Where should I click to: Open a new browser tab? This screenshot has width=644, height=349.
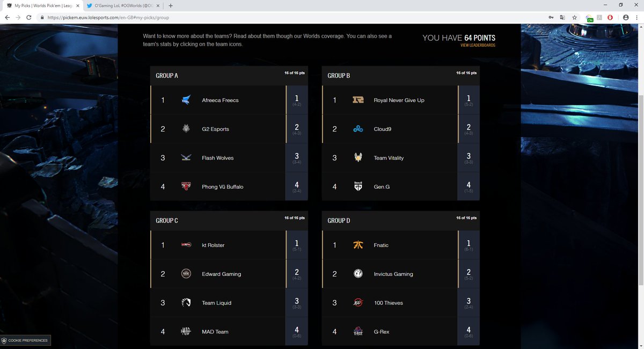[x=171, y=5]
